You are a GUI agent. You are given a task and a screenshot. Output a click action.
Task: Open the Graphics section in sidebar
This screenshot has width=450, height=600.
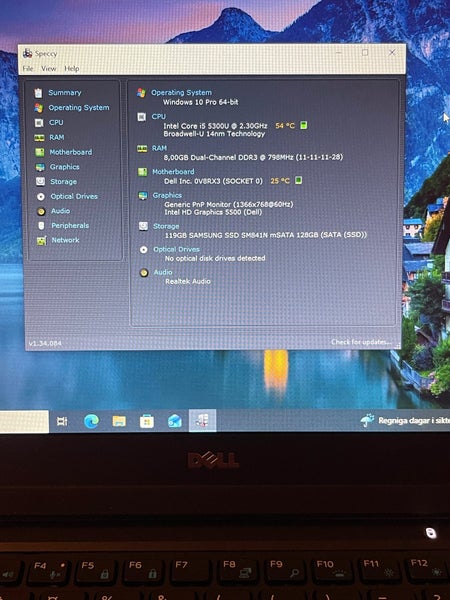click(x=65, y=167)
